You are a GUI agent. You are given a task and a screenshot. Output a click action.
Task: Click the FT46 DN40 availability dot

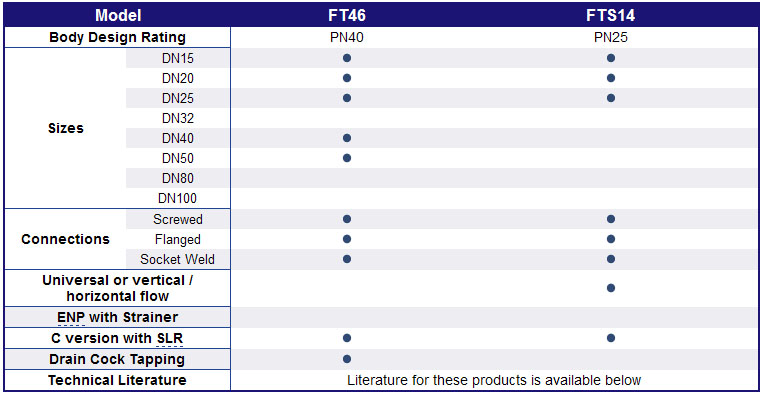pyautogui.click(x=346, y=138)
